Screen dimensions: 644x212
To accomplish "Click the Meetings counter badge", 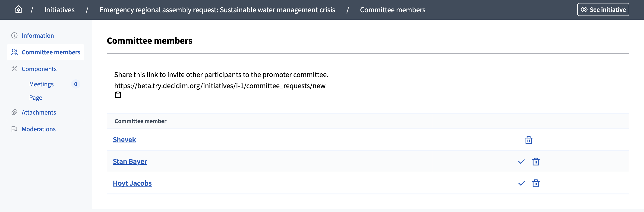I will tap(76, 84).
